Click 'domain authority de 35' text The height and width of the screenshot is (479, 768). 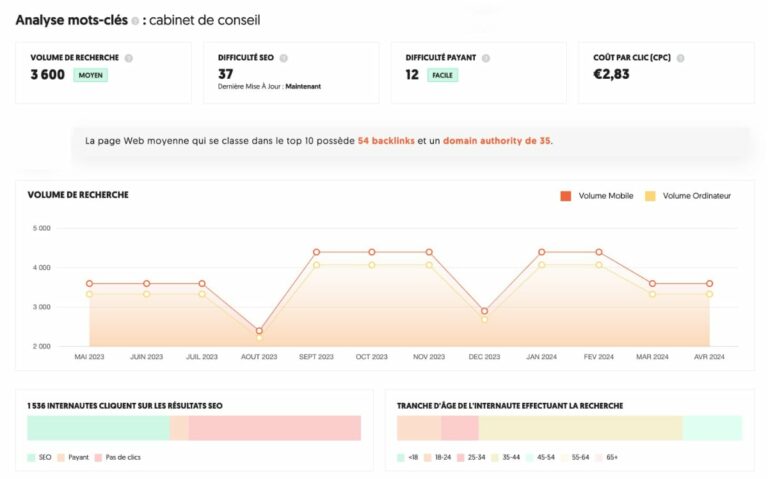pyautogui.click(x=496, y=141)
